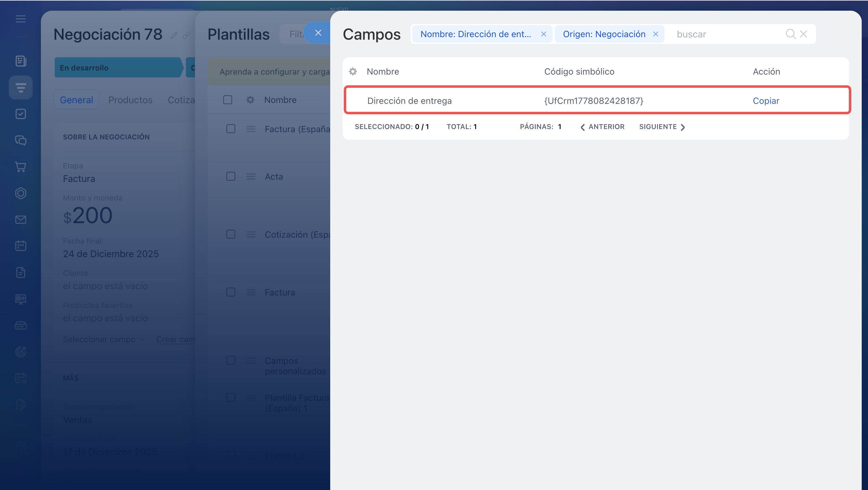Click the {UfCrm1778082428187} code

click(594, 100)
